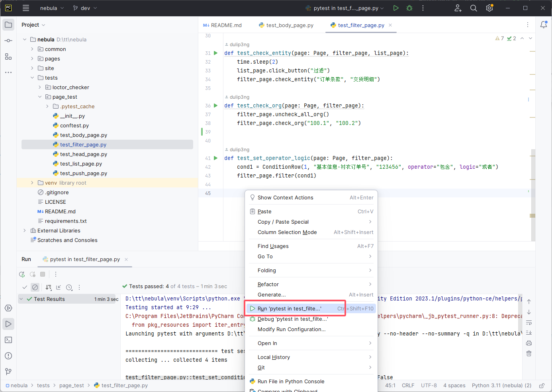This screenshot has height=392, width=552.
Task: Open run configuration selector dropdown
Action: (345, 8)
